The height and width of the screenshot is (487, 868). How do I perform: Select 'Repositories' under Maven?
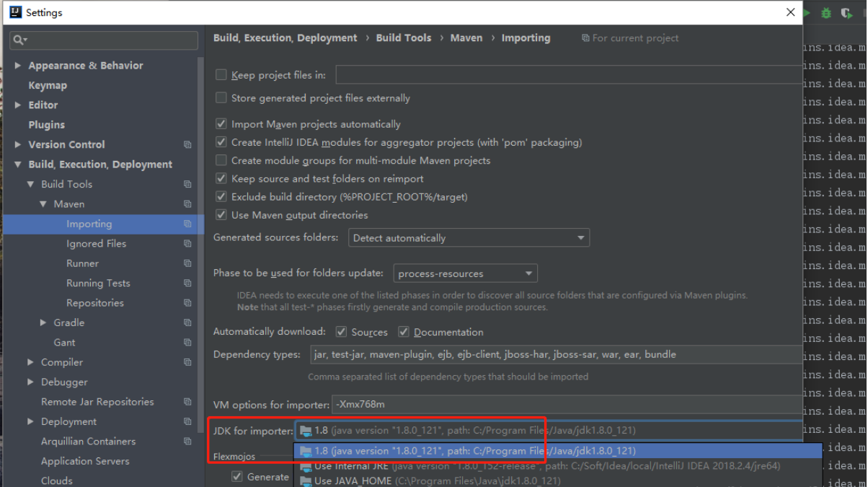coord(95,303)
